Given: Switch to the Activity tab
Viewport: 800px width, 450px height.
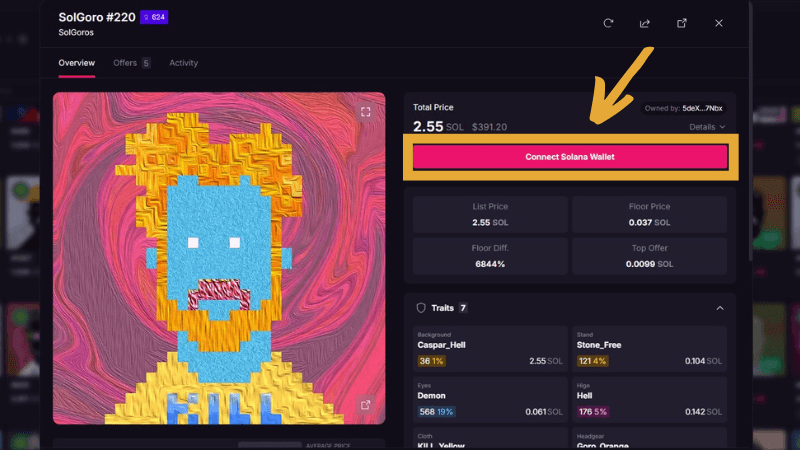Looking at the screenshot, I should [x=183, y=63].
